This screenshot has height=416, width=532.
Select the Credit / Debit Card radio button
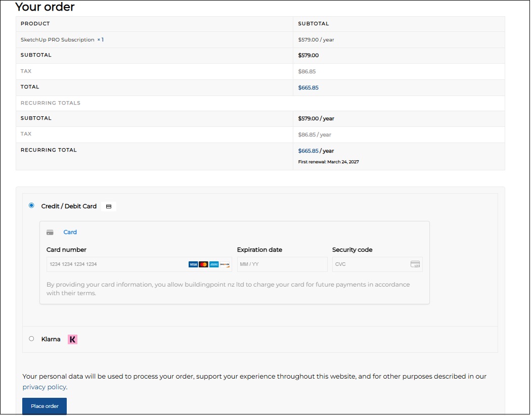(x=32, y=206)
